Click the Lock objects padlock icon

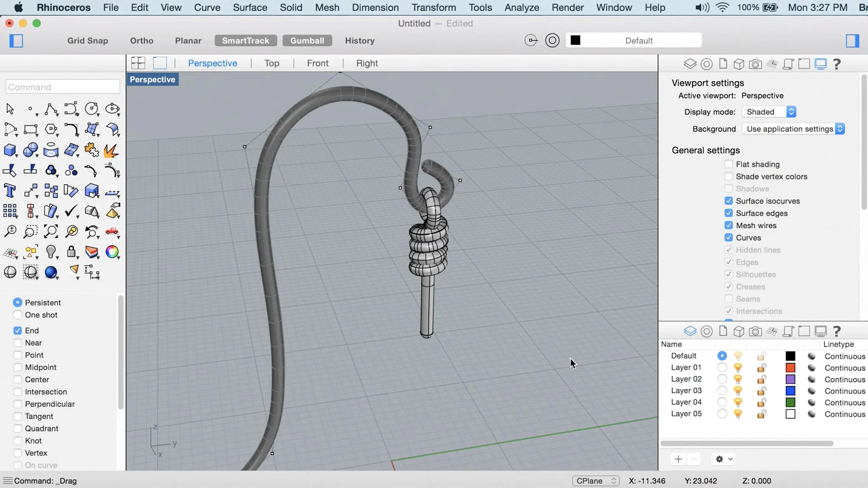coord(71,252)
